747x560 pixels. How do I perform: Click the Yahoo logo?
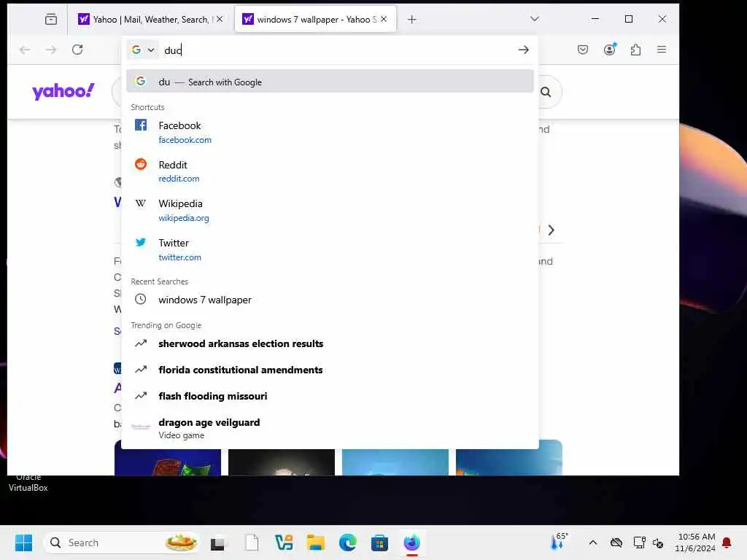click(63, 90)
